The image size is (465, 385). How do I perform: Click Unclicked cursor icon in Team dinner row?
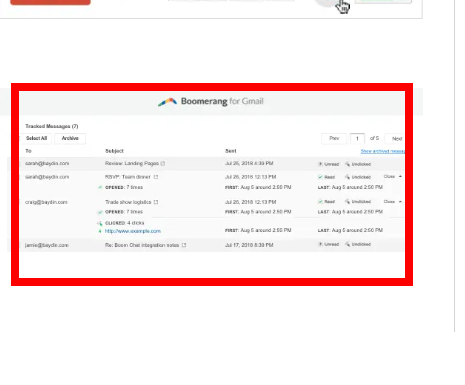click(x=347, y=177)
